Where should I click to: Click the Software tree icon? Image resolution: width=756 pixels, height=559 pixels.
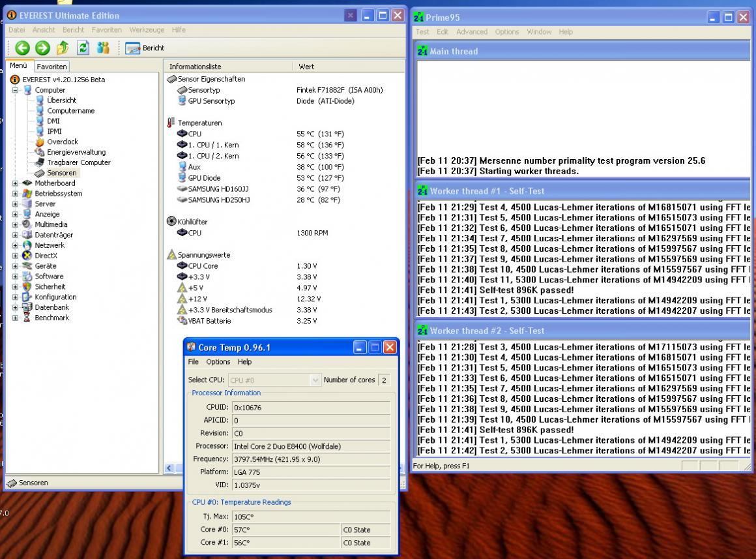27,277
